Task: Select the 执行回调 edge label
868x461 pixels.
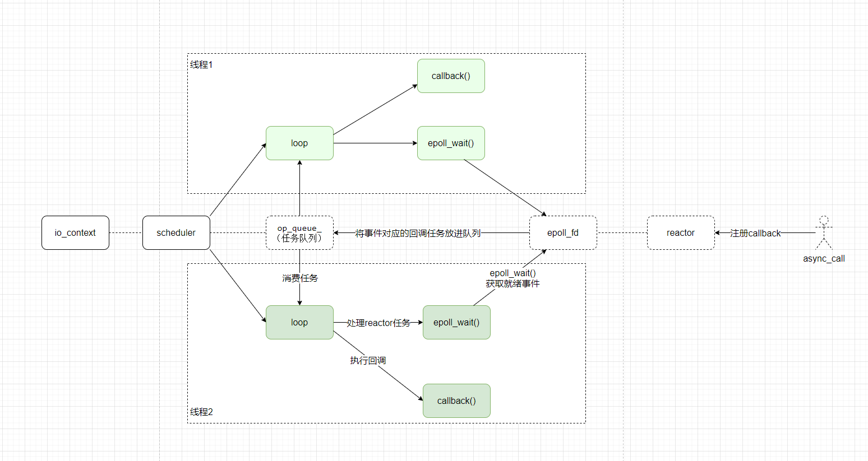Action: click(368, 360)
